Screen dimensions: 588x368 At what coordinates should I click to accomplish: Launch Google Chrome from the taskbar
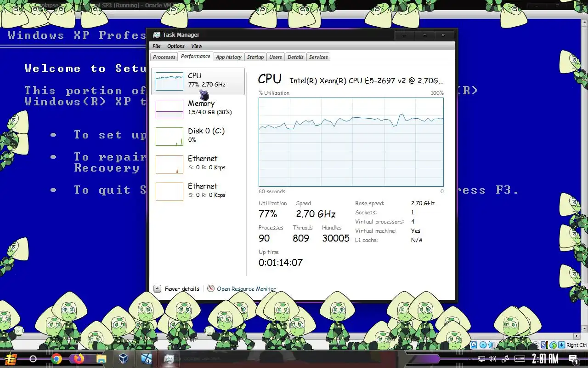coord(57,359)
